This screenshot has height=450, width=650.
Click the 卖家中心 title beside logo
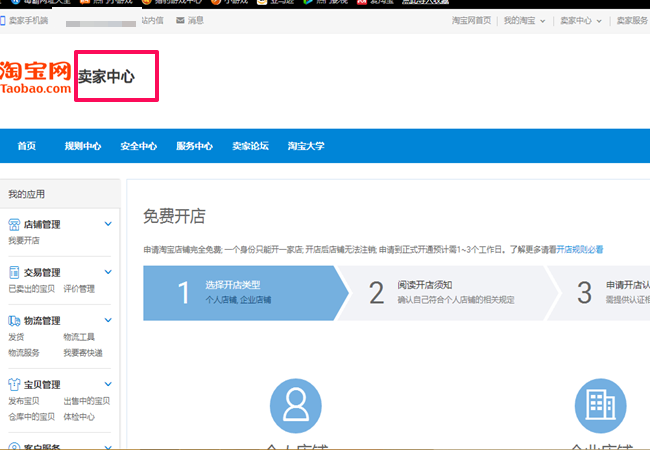(x=106, y=77)
